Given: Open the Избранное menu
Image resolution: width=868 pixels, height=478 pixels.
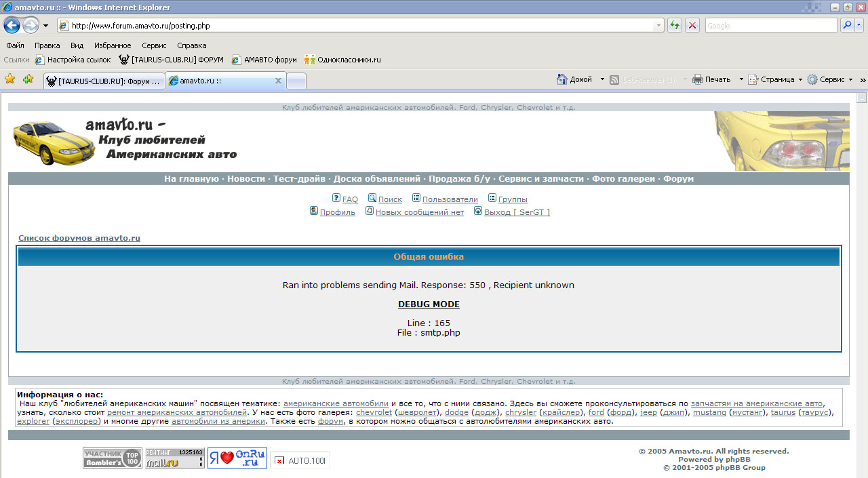Looking at the screenshot, I should [113, 45].
